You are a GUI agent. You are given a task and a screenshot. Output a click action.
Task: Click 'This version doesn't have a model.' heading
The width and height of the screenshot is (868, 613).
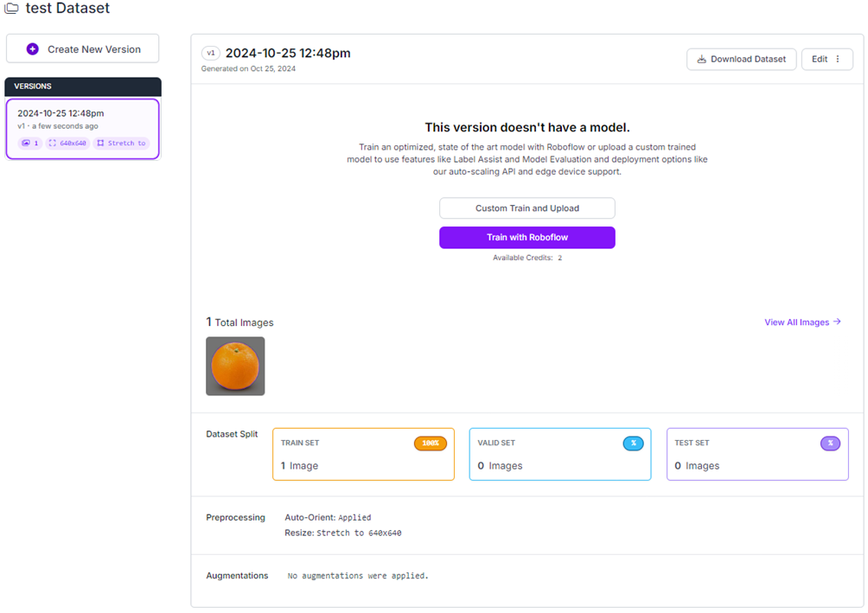(x=527, y=127)
